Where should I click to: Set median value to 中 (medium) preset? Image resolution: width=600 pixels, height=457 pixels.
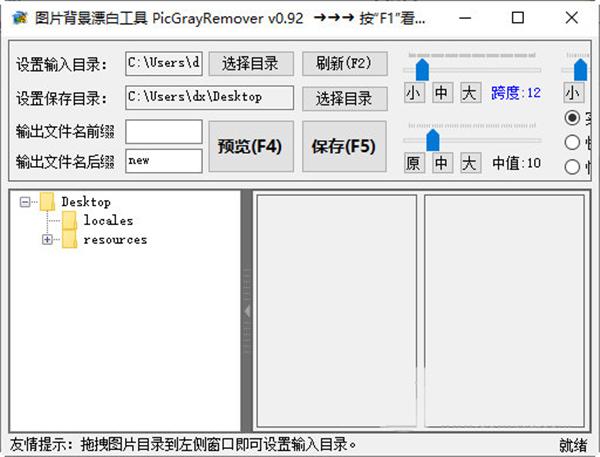click(442, 163)
